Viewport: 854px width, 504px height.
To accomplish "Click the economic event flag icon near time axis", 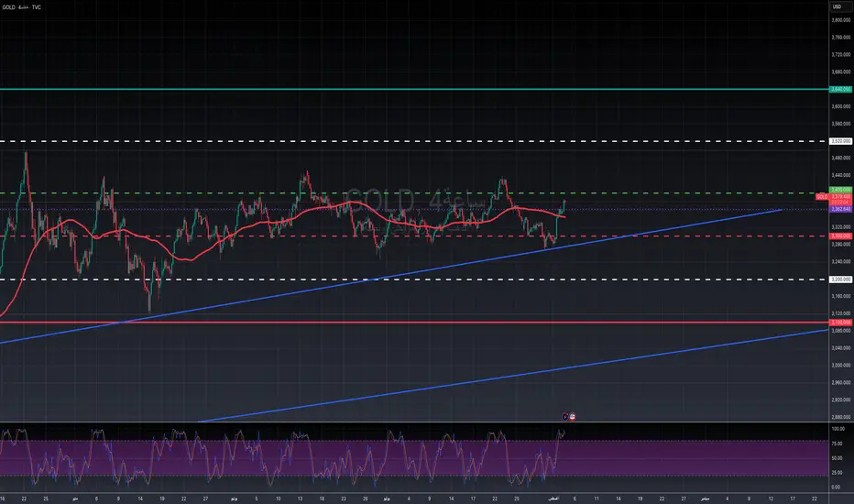I will [573, 416].
